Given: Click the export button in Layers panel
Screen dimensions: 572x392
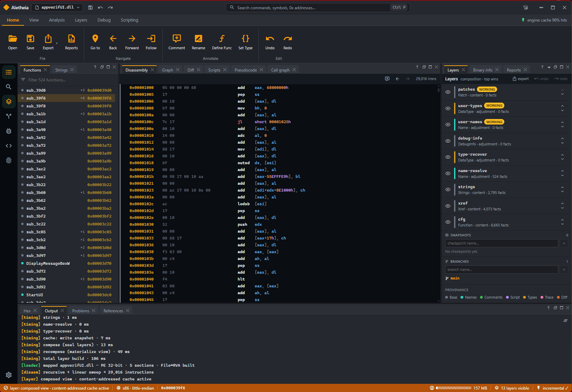Looking at the screenshot, I should click(520, 79).
